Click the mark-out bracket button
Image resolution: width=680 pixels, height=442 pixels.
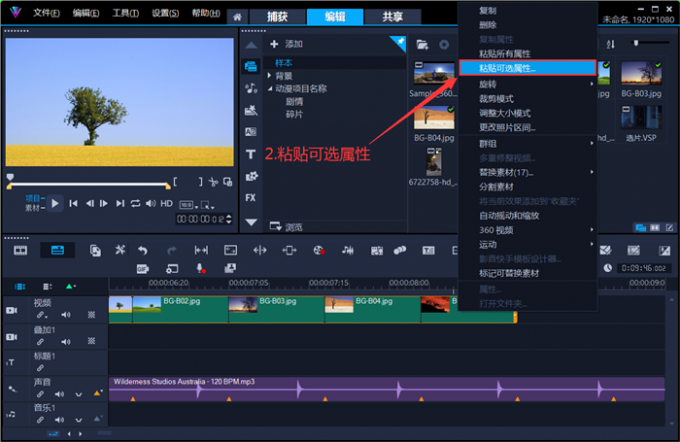click(x=200, y=182)
